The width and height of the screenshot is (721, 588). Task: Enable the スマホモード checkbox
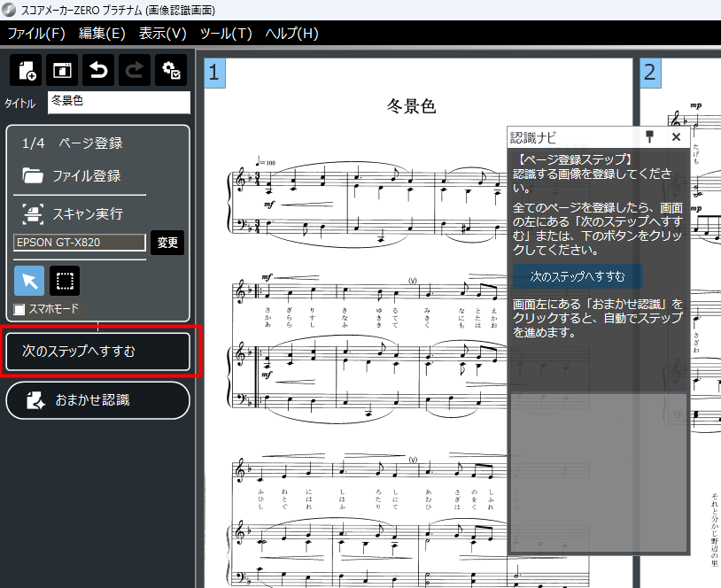[20, 309]
